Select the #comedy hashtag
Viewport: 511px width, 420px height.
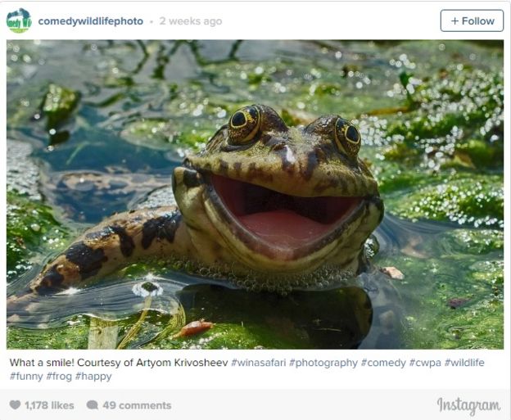point(384,363)
